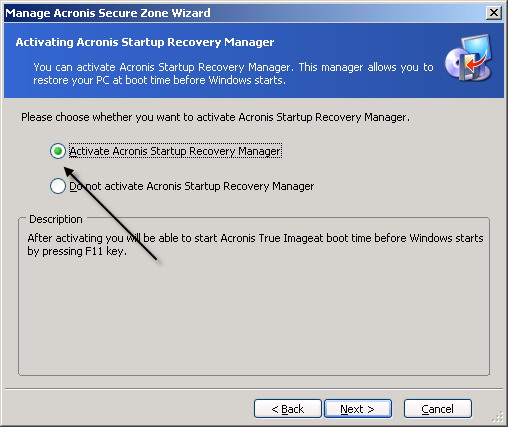
Task: Click the Description group box label
Action: coord(56,219)
